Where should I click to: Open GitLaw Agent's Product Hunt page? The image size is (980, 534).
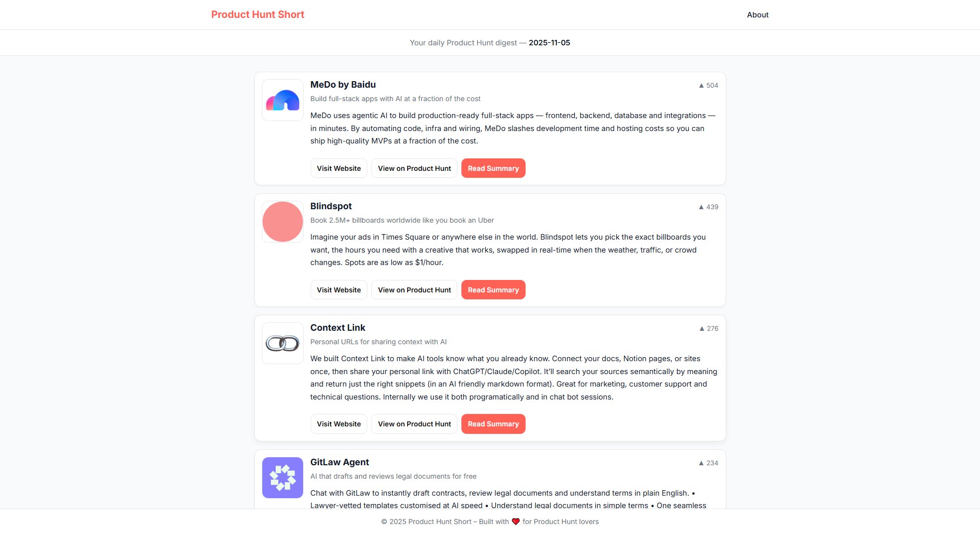(x=414, y=532)
